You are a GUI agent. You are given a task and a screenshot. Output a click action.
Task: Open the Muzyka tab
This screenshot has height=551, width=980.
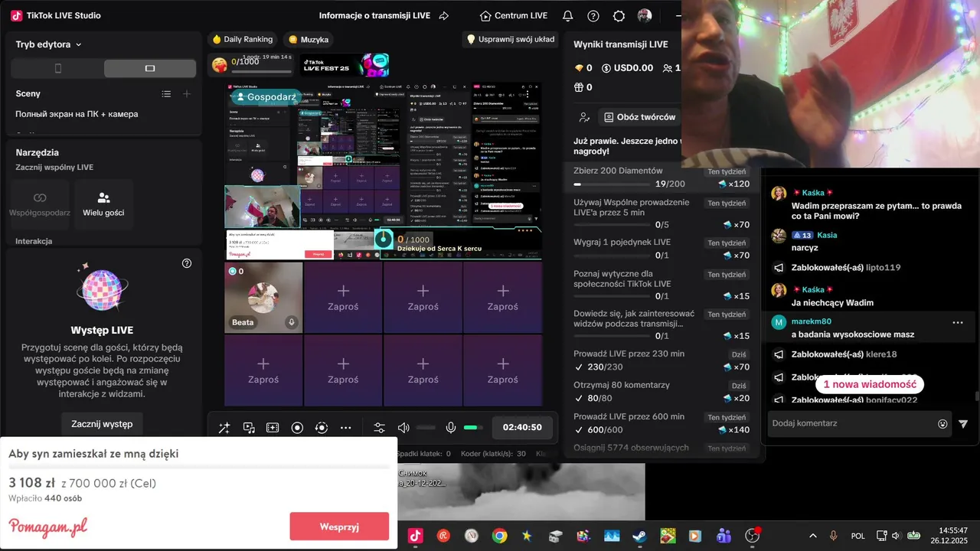309,39
